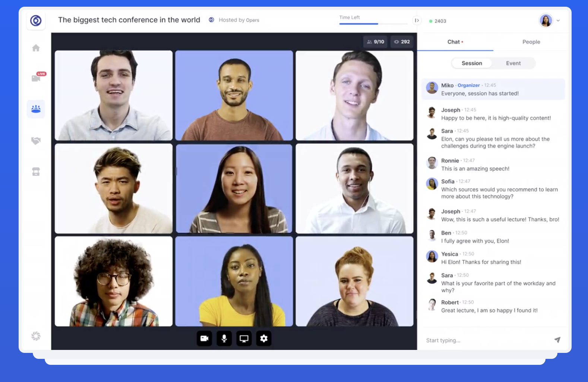
Task: Click the home icon in the sidebar
Action: pos(36,48)
